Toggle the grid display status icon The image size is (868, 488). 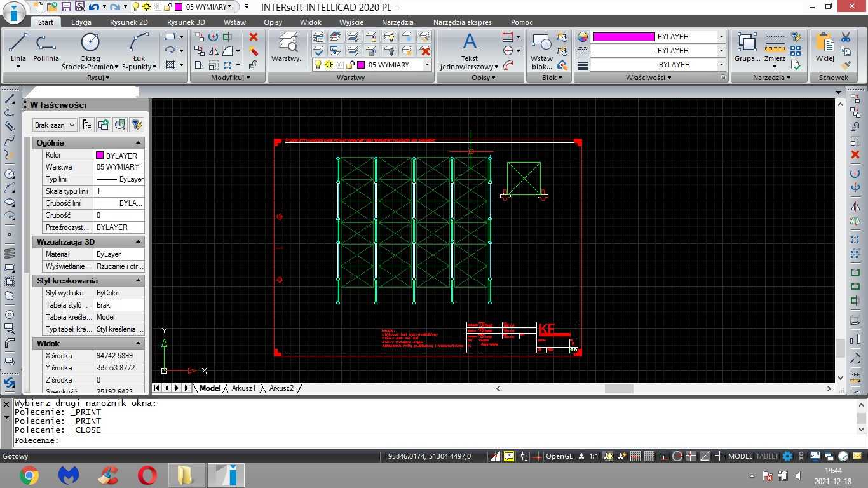coord(649,456)
